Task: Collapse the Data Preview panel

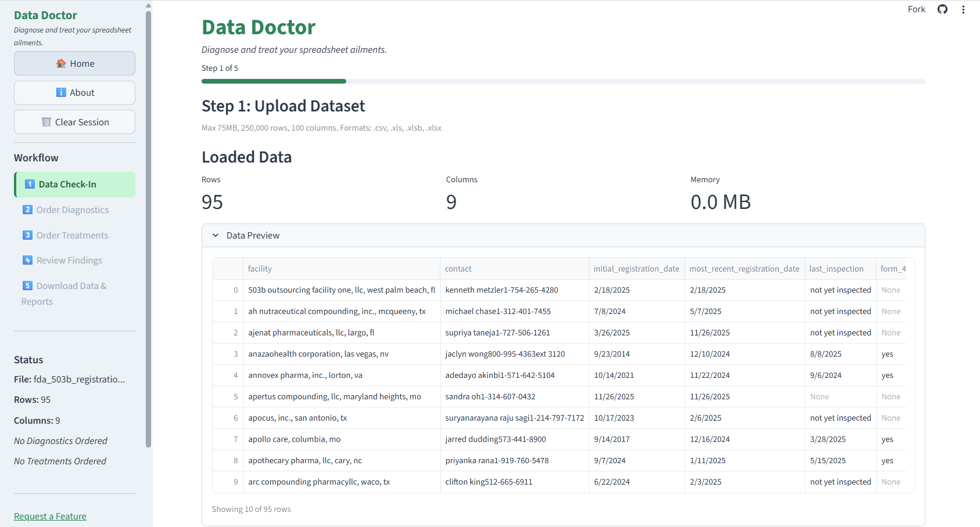Action: pos(215,235)
